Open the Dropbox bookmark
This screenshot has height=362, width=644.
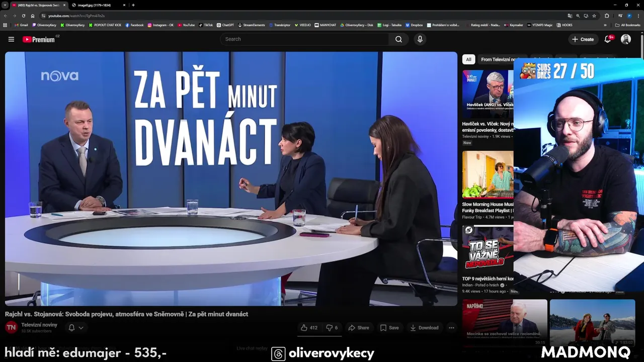click(x=414, y=25)
